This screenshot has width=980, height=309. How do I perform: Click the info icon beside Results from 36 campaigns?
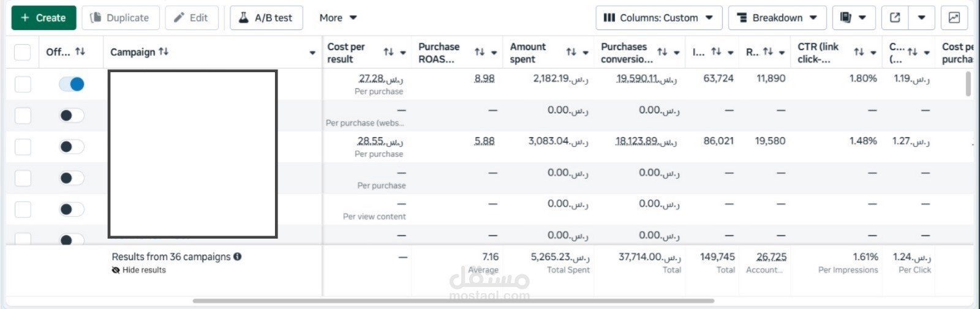tap(238, 257)
